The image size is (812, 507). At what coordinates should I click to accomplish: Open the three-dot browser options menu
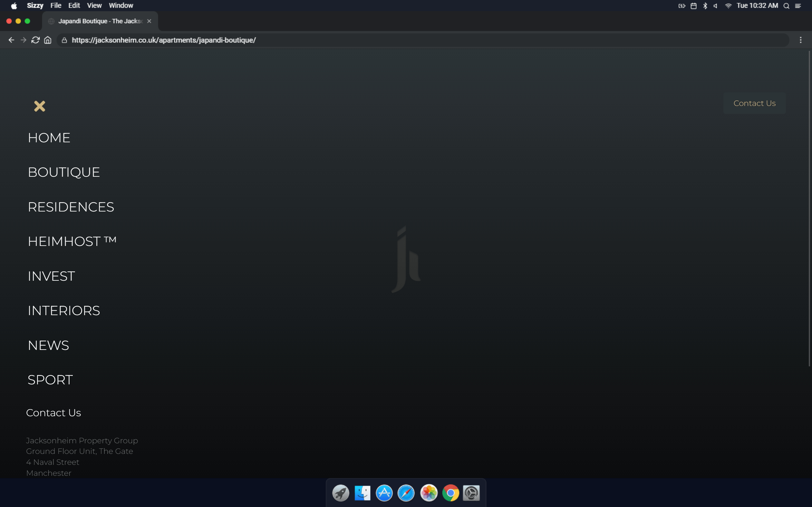tap(800, 40)
